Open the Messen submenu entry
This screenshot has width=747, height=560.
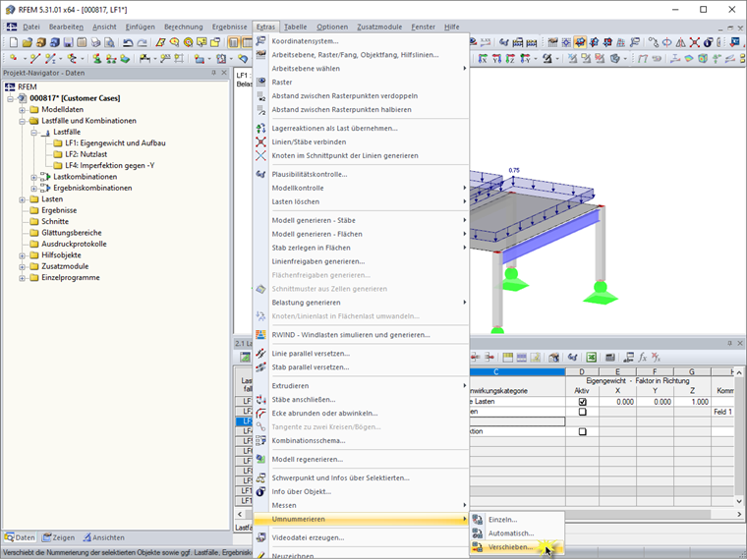pos(361,505)
